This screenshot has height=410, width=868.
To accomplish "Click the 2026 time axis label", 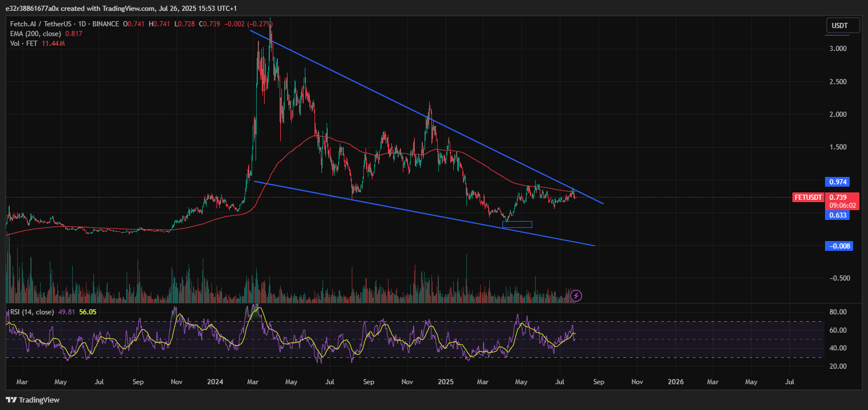I will [x=675, y=381].
